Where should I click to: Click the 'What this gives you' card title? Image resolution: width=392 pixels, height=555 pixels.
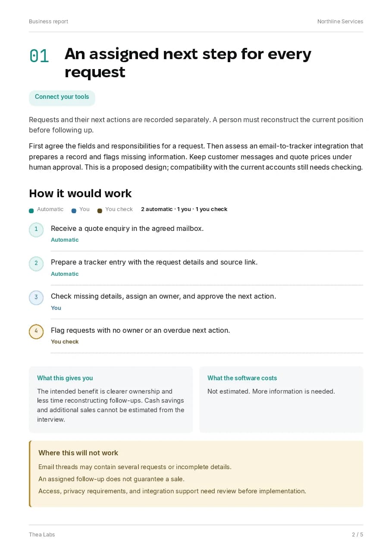click(65, 378)
